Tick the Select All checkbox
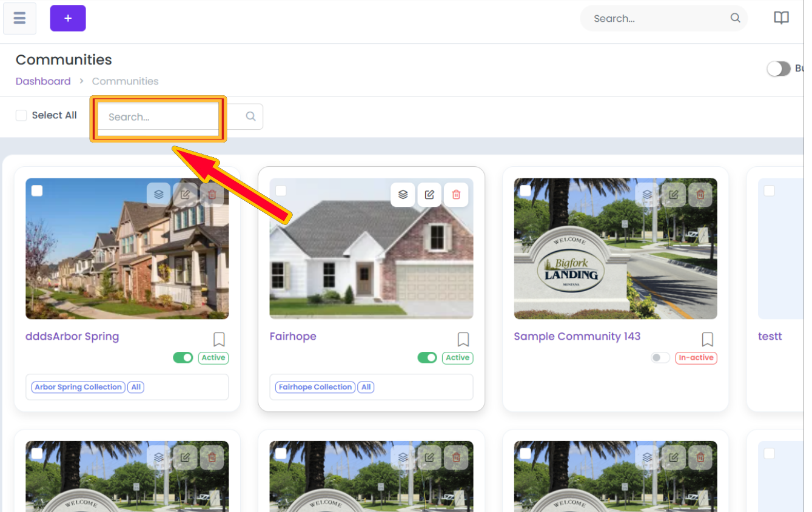Viewport: 812px width, 512px height. tap(21, 115)
